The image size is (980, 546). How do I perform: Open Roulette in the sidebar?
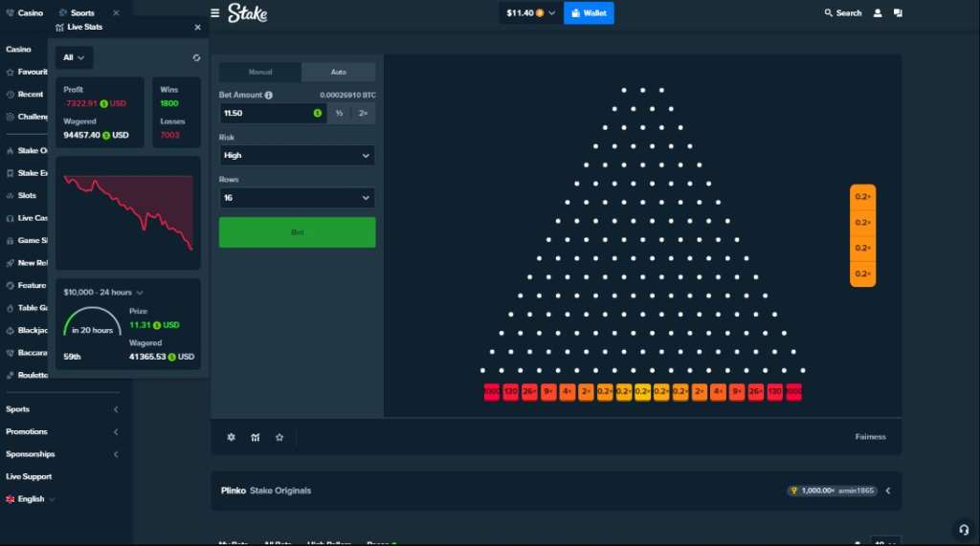[26, 376]
